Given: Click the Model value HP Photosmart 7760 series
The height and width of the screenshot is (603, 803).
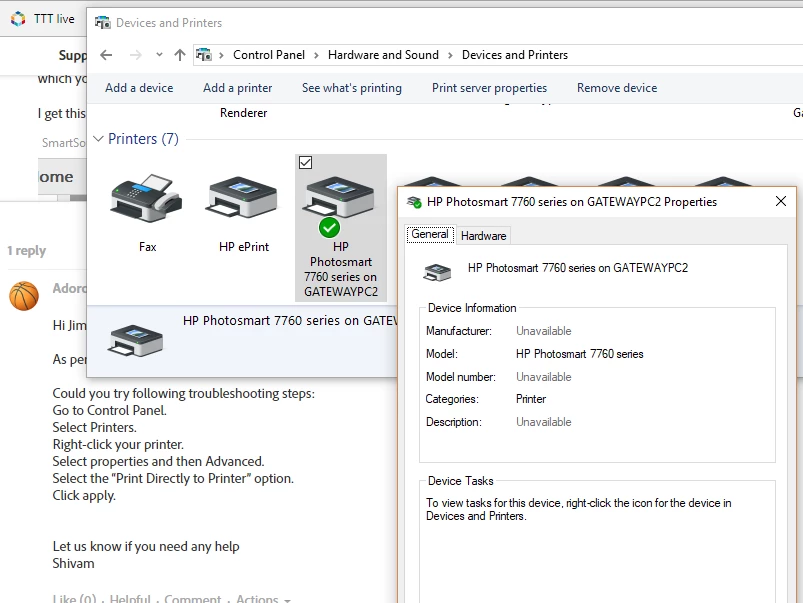Looking at the screenshot, I should [x=579, y=354].
